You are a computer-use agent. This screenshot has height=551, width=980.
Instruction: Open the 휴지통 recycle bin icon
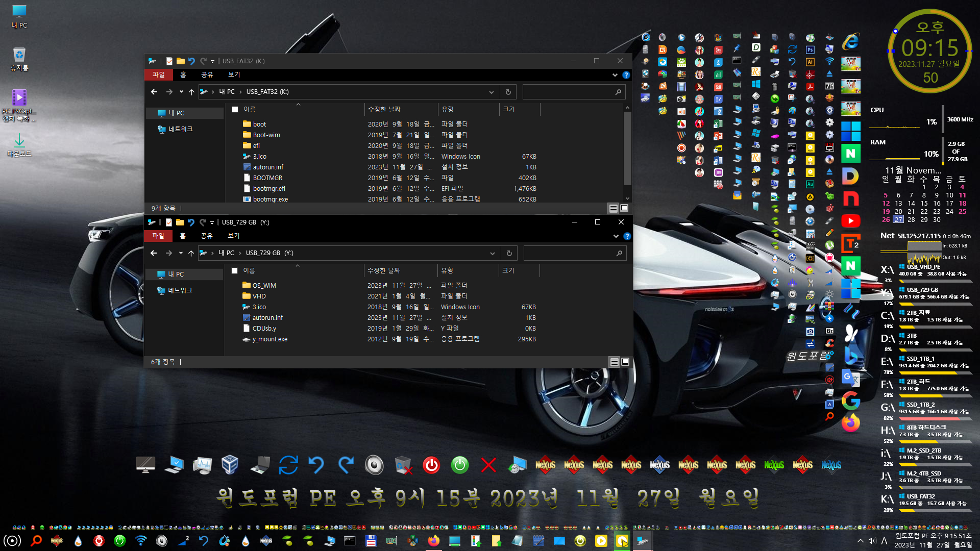tap(19, 59)
